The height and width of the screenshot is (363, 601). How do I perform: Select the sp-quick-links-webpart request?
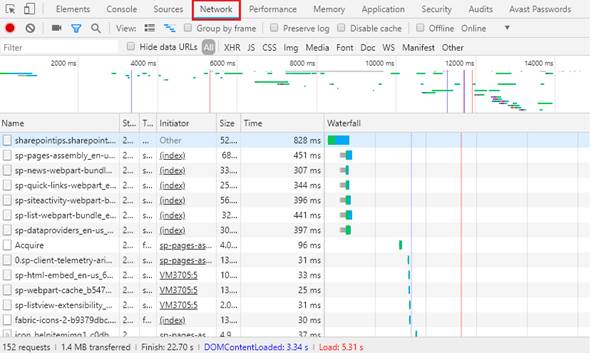pos(65,185)
